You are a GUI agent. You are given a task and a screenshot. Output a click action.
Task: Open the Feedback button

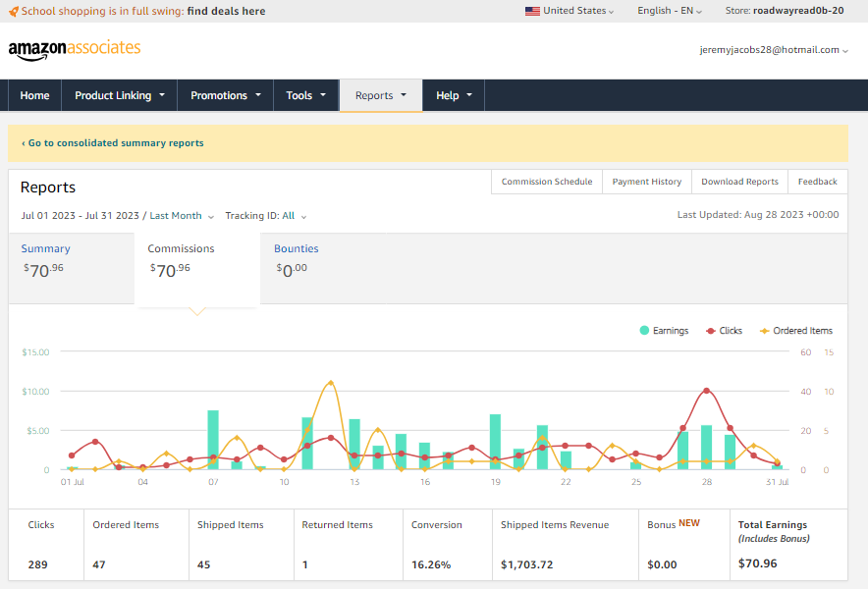[x=818, y=182]
